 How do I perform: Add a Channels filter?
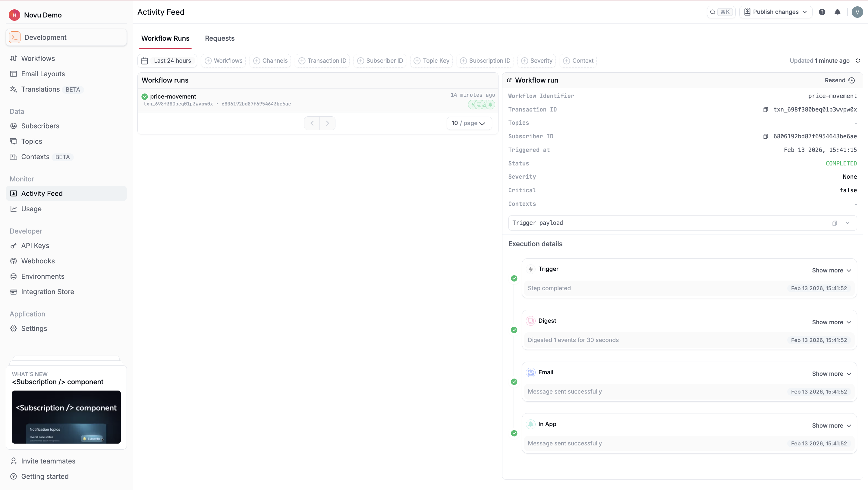click(270, 61)
